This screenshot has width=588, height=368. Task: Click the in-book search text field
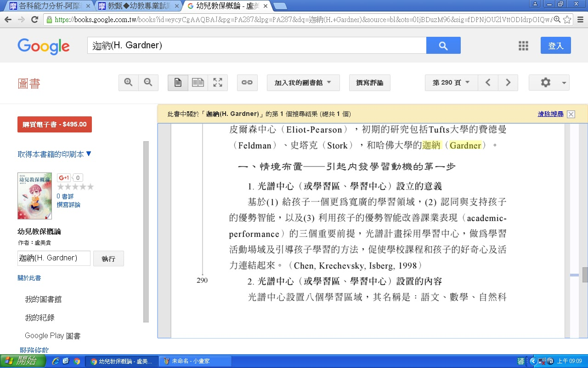54,258
